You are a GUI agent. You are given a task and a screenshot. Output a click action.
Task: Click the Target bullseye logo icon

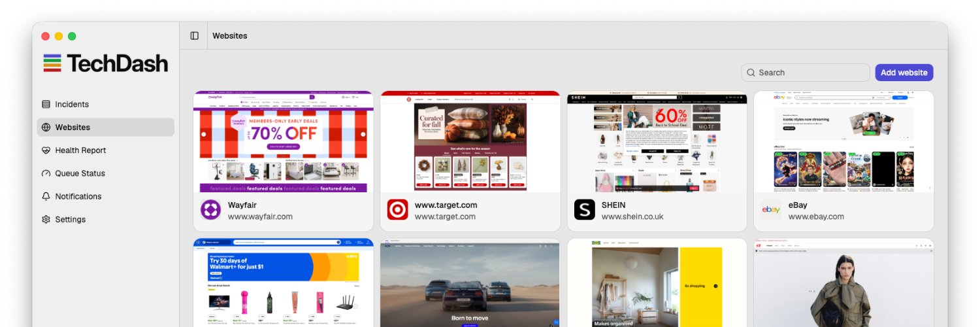[x=398, y=210]
